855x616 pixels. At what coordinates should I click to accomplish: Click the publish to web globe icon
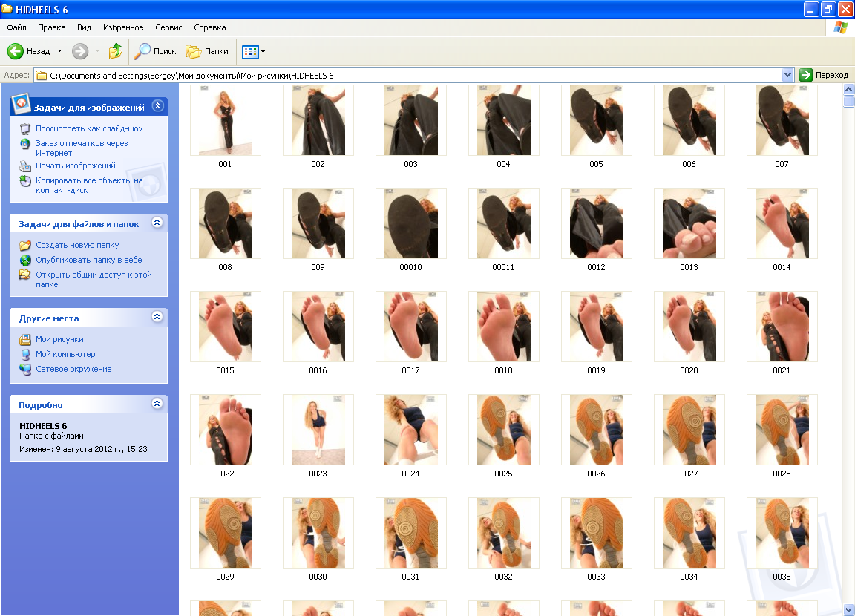coord(25,260)
